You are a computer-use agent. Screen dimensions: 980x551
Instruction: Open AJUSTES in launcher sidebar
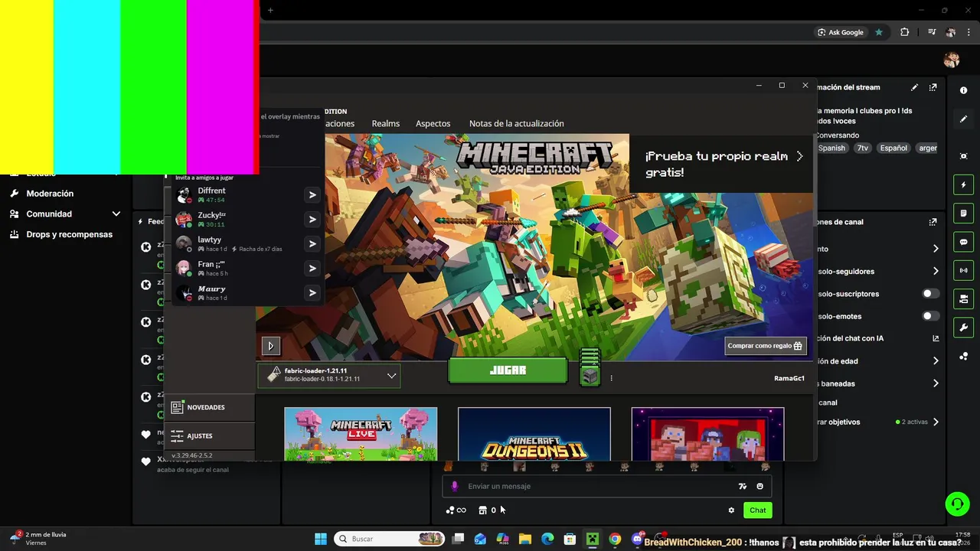coord(210,435)
